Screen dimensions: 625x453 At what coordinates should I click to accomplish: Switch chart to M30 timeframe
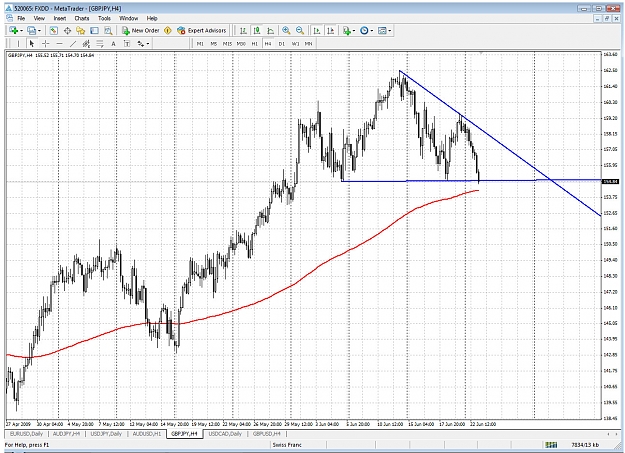(241, 43)
